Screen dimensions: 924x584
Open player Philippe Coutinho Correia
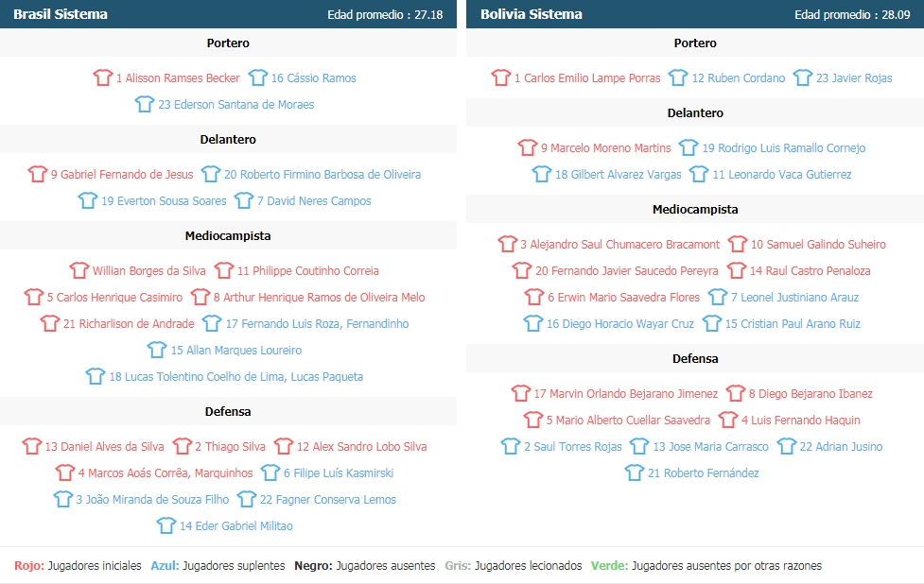(x=307, y=271)
